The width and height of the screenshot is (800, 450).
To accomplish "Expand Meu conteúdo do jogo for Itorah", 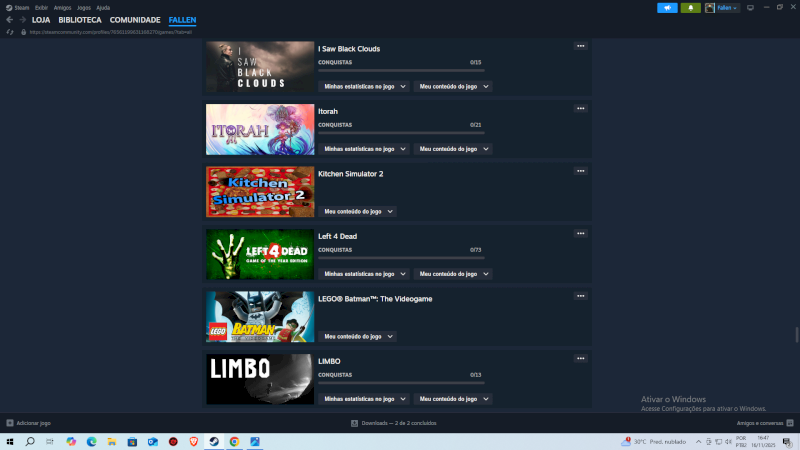I will pos(453,149).
